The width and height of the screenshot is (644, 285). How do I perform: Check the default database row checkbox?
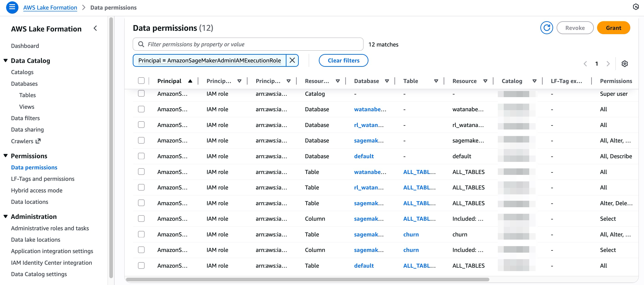(141, 156)
